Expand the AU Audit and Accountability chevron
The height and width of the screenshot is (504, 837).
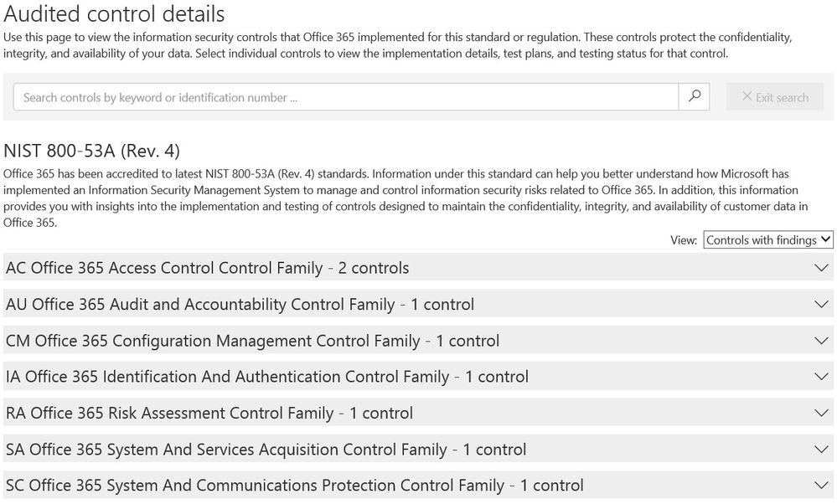click(822, 304)
